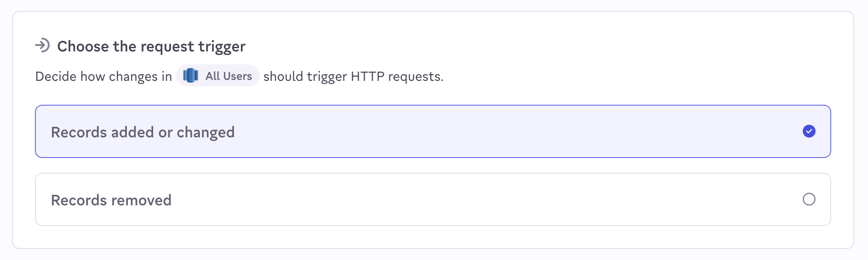Click the word "HTTP" in the description
868x260 pixels.
[367, 76]
